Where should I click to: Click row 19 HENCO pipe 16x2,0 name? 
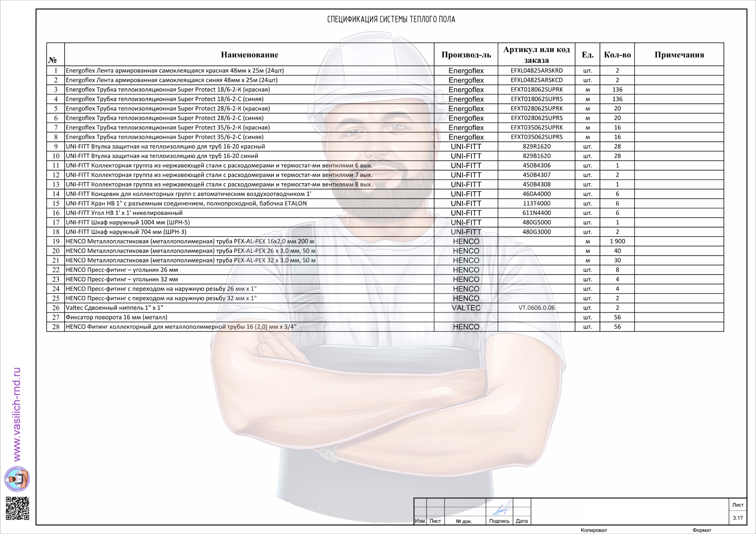coord(190,241)
